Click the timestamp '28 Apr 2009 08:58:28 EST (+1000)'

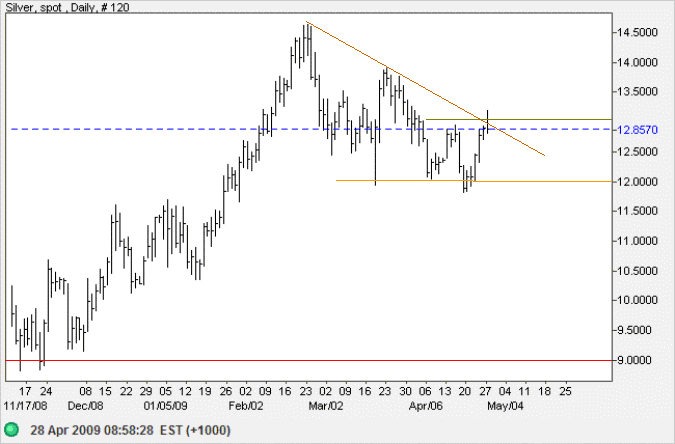click(x=130, y=430)
